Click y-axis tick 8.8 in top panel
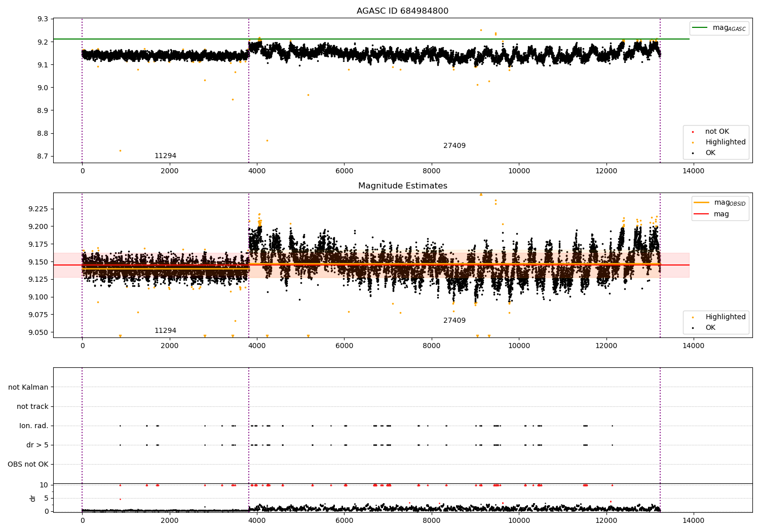 43,134
